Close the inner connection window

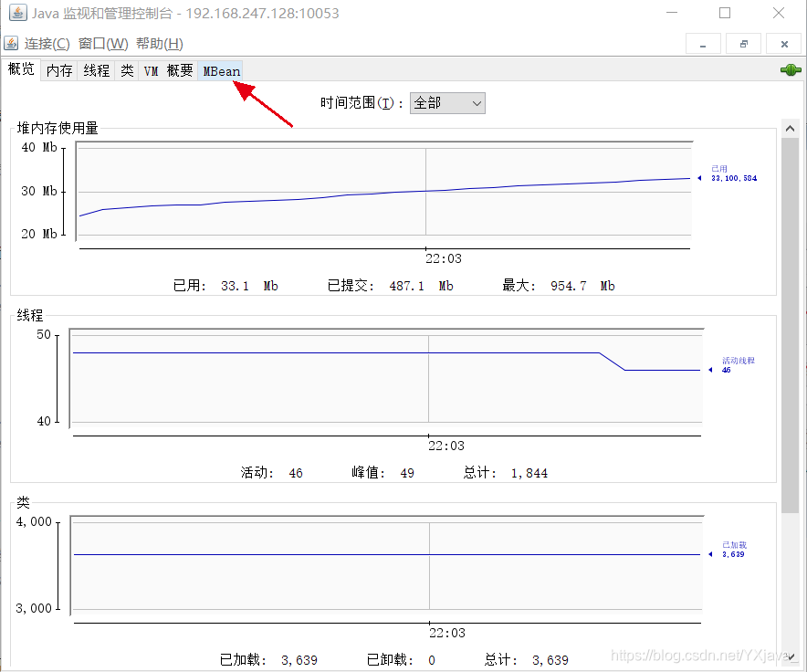pyautogui.click(x=784, y=44)
